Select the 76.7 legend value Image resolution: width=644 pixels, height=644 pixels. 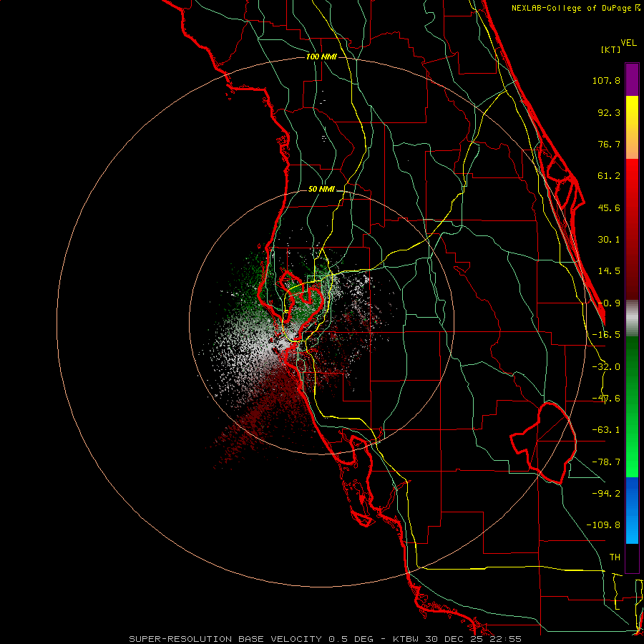(609, 144)
